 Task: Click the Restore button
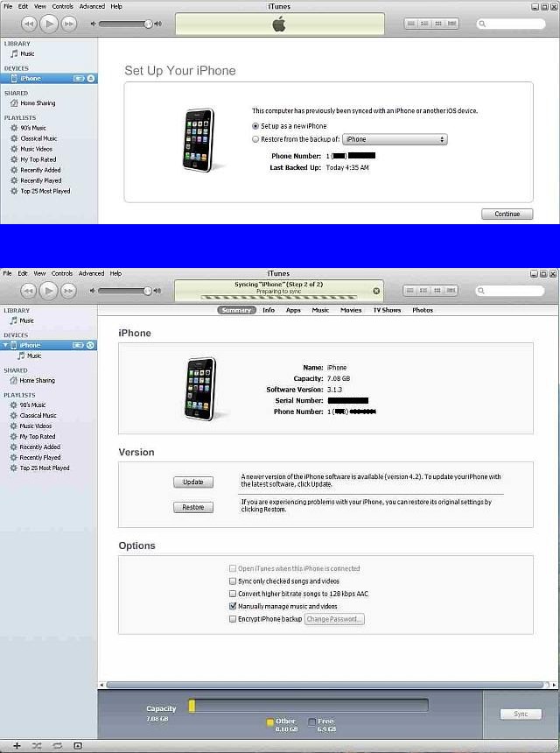[193, 508]
